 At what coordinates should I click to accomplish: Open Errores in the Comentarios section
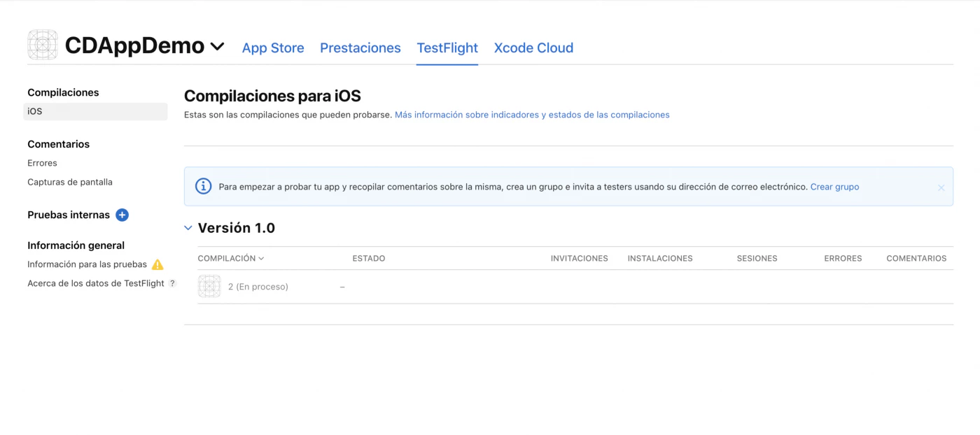pyautogui.click(x=42, y=162)
